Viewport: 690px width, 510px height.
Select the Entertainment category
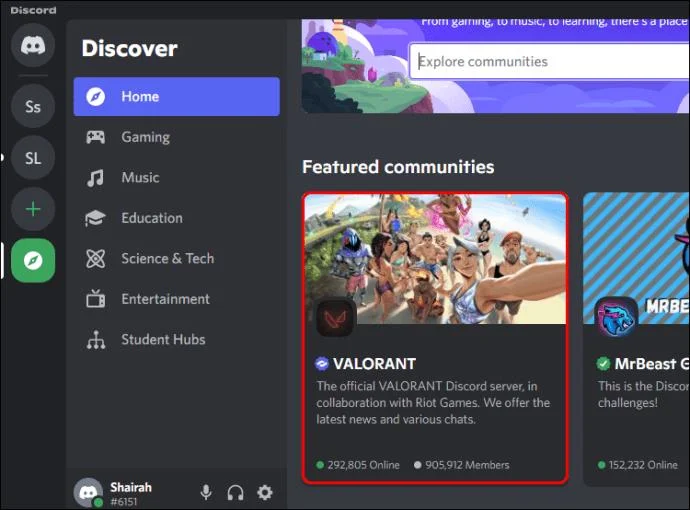point(176,299)
